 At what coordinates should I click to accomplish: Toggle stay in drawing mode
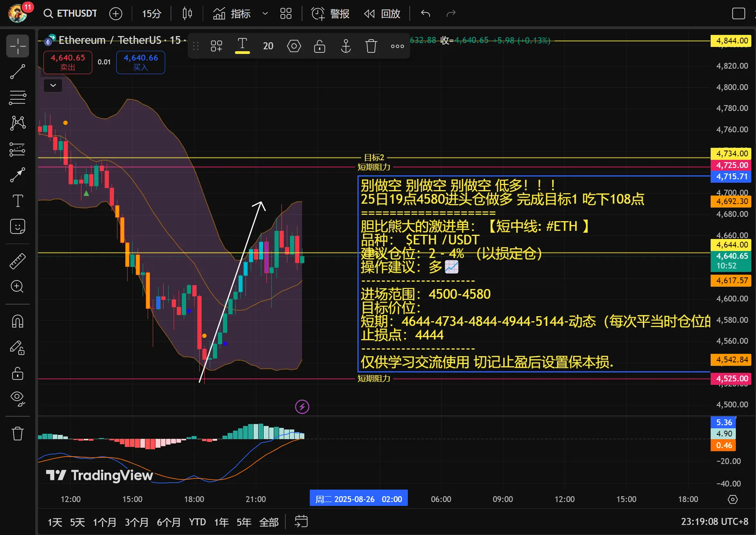click(x=17, y=348)
